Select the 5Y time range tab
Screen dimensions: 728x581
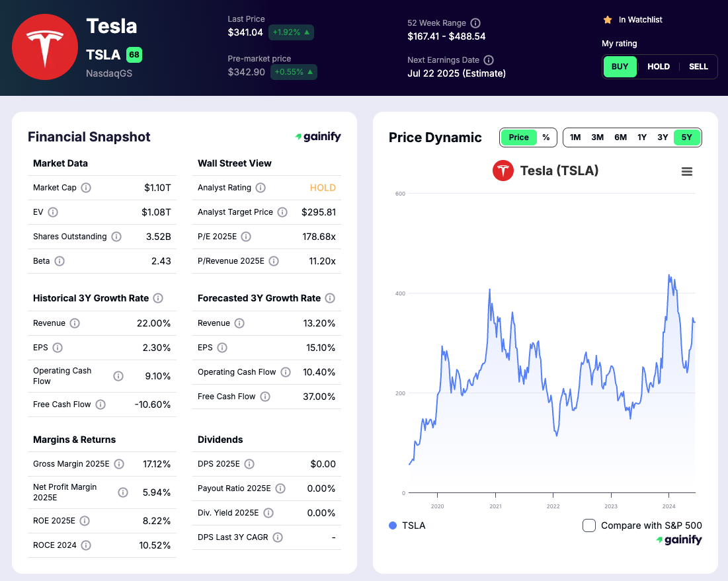coord(687,137)
